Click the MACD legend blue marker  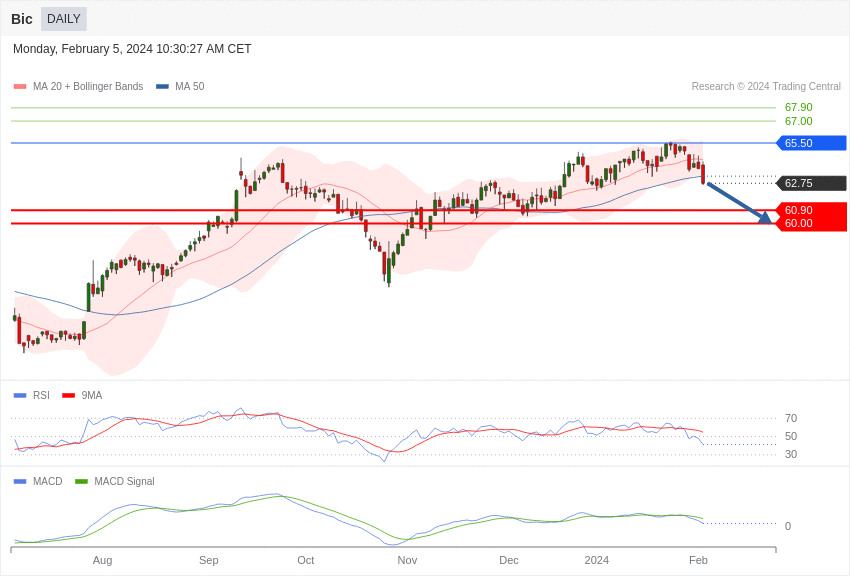(x=20, y=481)
